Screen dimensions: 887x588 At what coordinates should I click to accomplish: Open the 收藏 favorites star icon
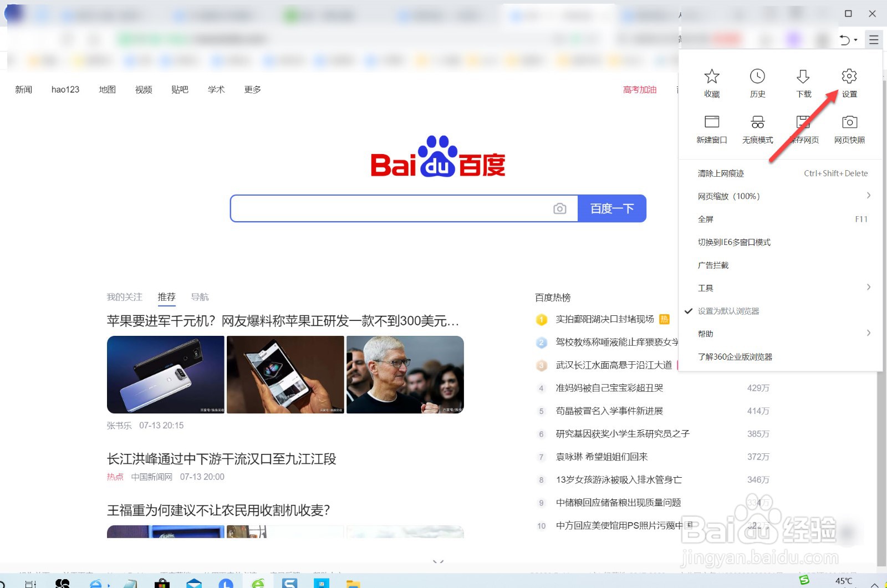pyautogui.click(x=712, y=83)
